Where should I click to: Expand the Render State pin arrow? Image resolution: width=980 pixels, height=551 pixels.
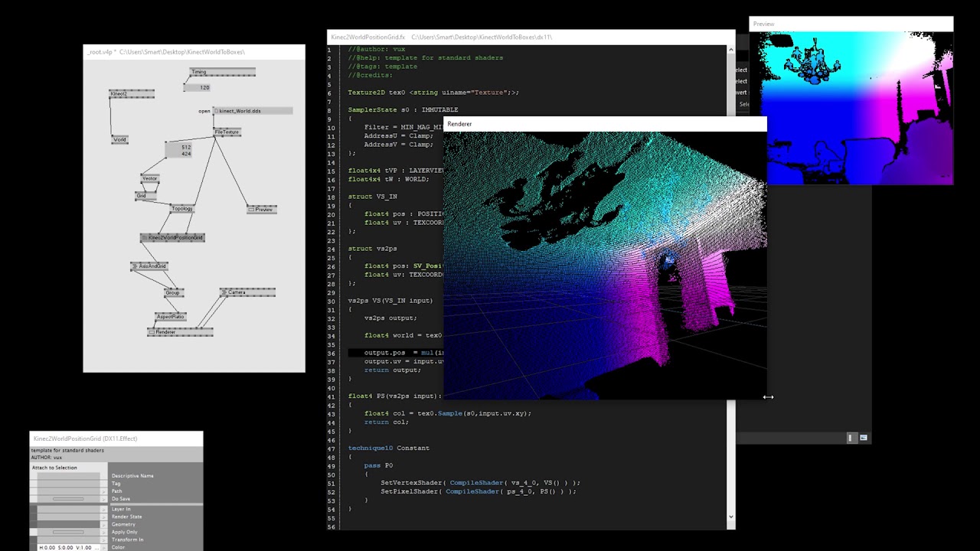click(x=104, y=517)
